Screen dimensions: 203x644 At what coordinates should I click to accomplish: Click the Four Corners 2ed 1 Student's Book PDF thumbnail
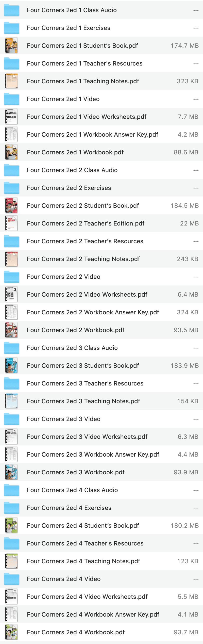point(11,46)
